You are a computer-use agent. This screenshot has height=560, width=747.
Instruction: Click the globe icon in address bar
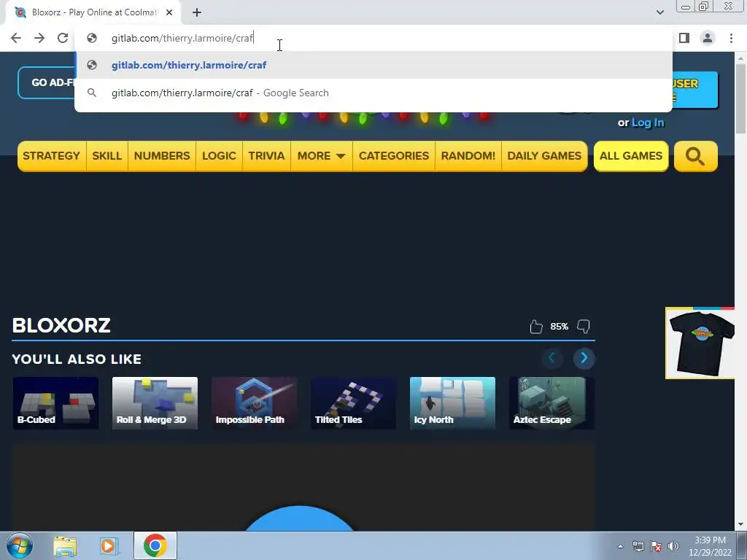pyautogui.click(x=92, y=38)
